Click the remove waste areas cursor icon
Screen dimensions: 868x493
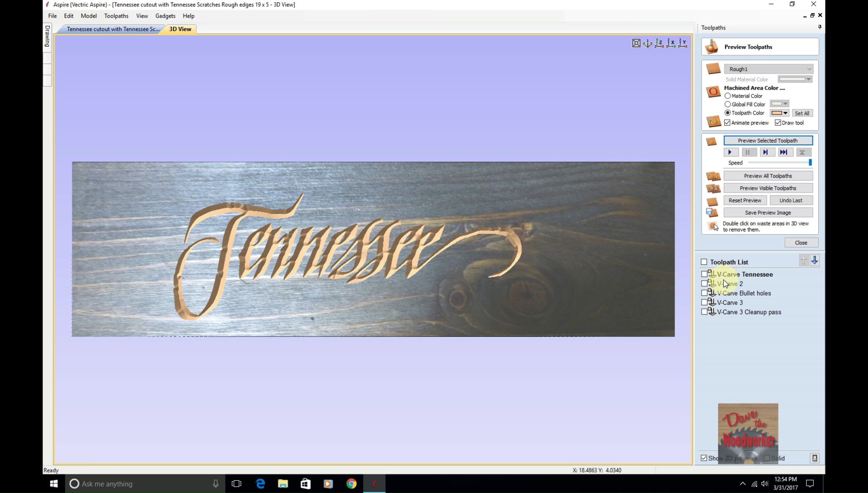[x=713, y=226]
